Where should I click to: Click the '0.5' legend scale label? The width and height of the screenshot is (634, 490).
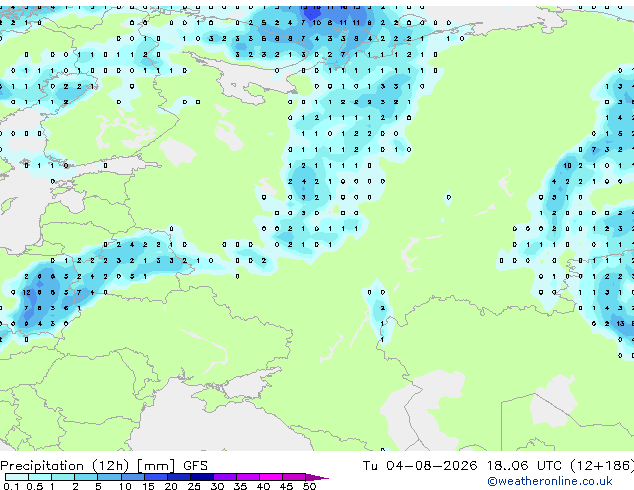pyautogui.click(x=35, y=486)
